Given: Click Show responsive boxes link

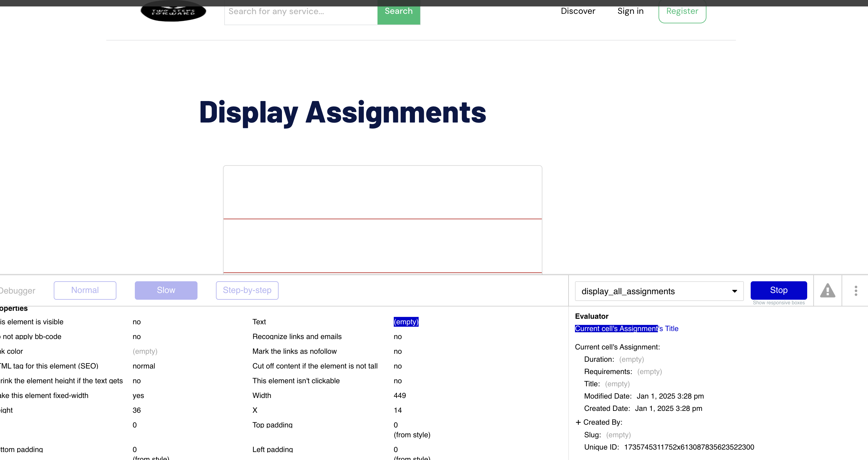Looking at the screenshot, I should [778, 302].
